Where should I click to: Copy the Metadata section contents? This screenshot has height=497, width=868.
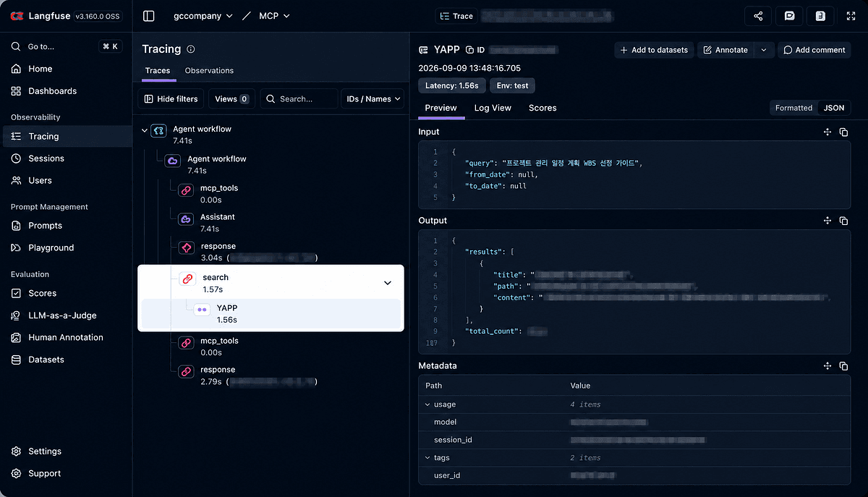point(843,366)
